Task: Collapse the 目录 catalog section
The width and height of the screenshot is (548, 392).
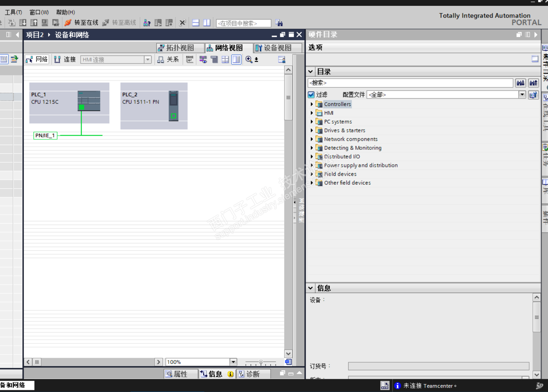Action: click(x=311, y=72)
